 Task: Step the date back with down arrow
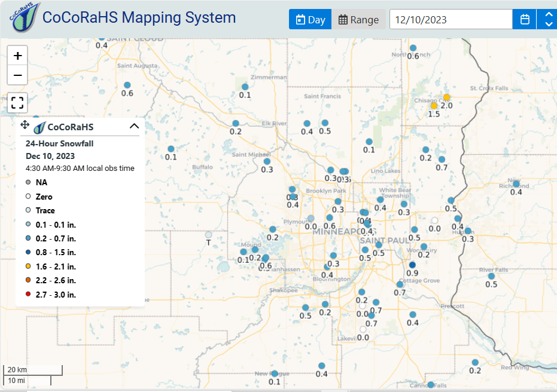pos(548,24)
